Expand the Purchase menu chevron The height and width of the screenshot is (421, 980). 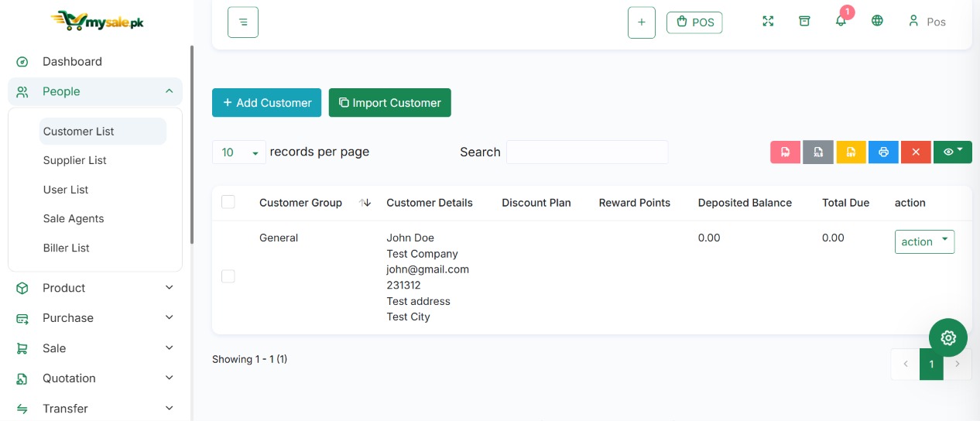[169, 317]
